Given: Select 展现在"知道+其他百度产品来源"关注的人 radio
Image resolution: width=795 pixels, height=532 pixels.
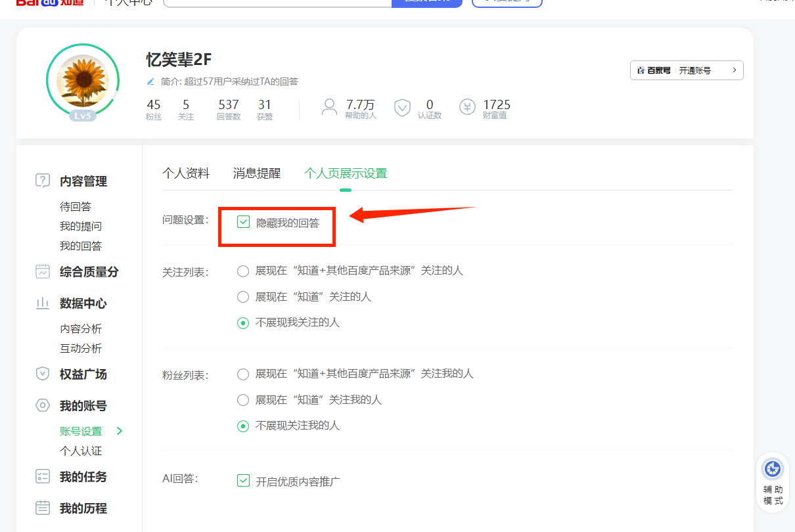Looking at the screenshot, I should 243,271.
